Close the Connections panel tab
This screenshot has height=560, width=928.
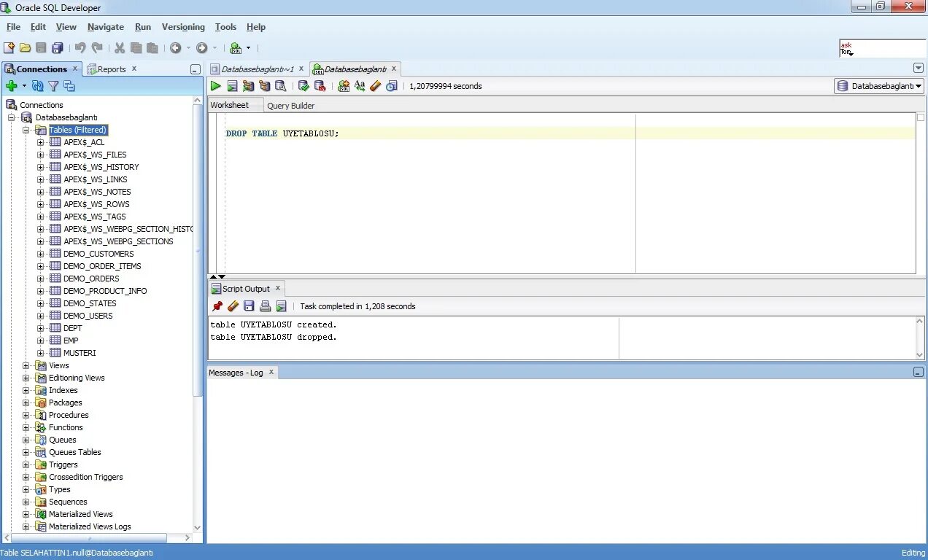[x=75, y=69]
